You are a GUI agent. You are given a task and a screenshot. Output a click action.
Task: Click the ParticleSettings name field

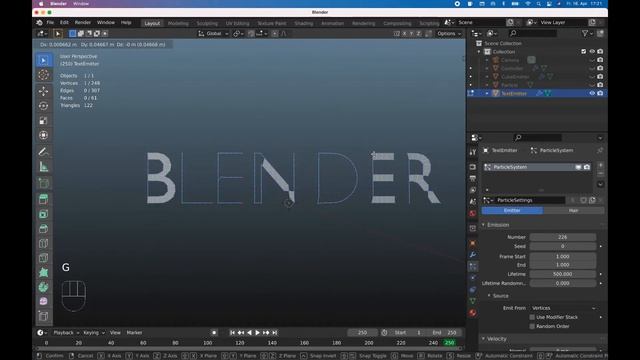[530, 200]
